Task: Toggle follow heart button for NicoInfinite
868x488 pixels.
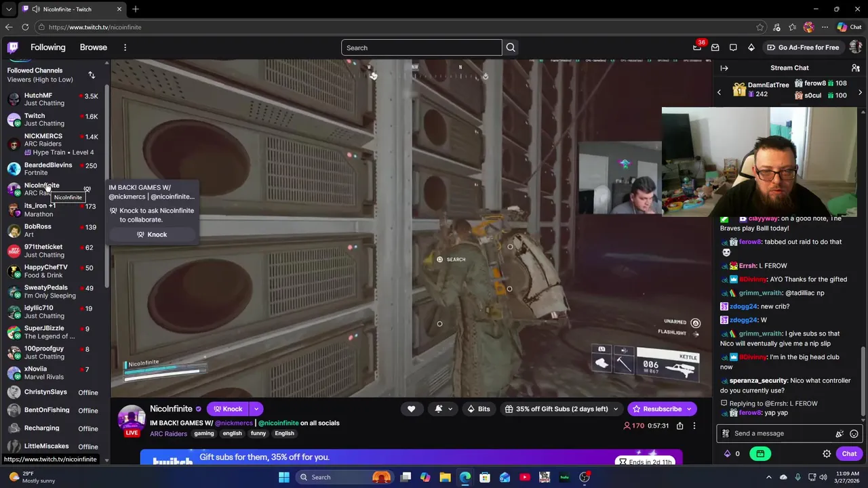Action: (x=411, y=409)
